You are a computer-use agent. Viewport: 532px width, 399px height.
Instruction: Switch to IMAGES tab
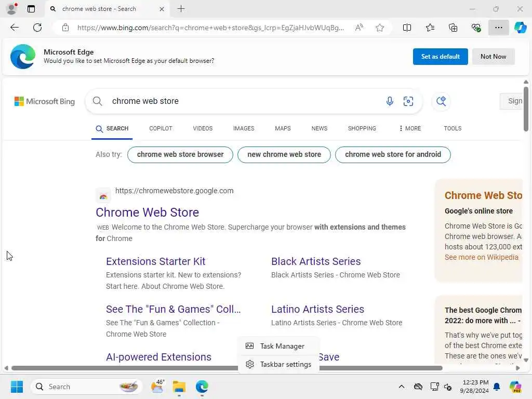coord(244,129)
